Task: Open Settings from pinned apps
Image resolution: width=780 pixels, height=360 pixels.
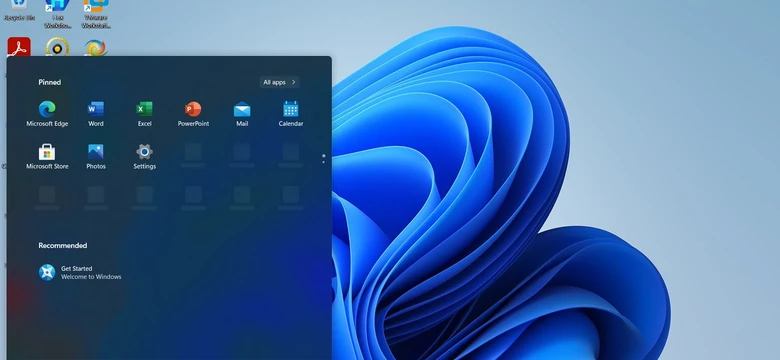Action: 144,157
